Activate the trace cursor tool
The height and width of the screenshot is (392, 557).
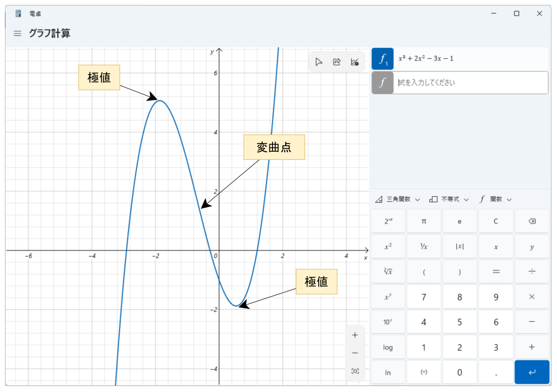click(319, 62)
